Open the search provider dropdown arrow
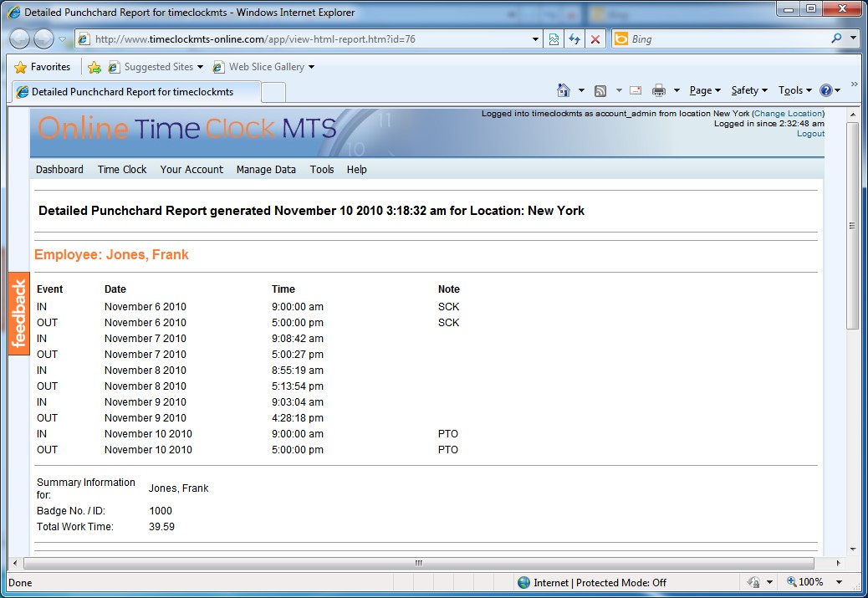 (853, 38)
